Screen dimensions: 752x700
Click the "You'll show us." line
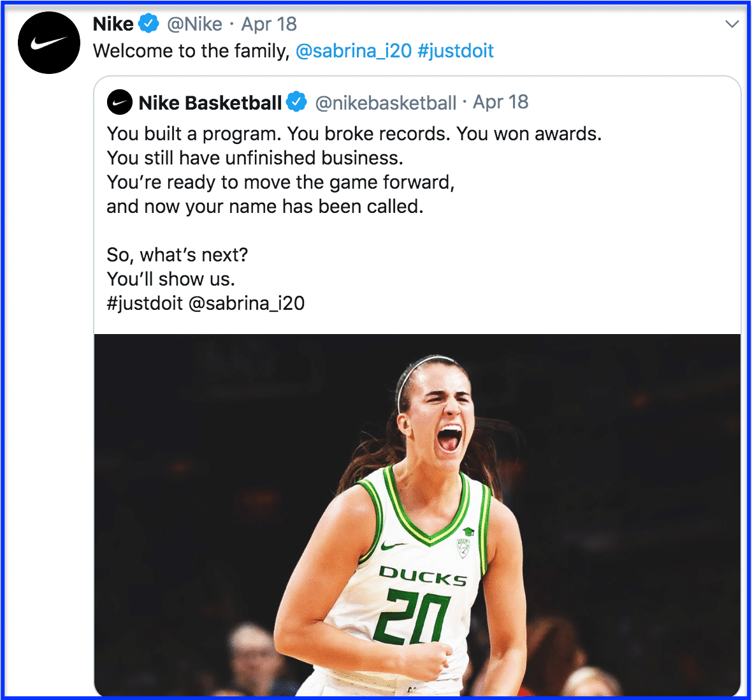click(171, 279)
